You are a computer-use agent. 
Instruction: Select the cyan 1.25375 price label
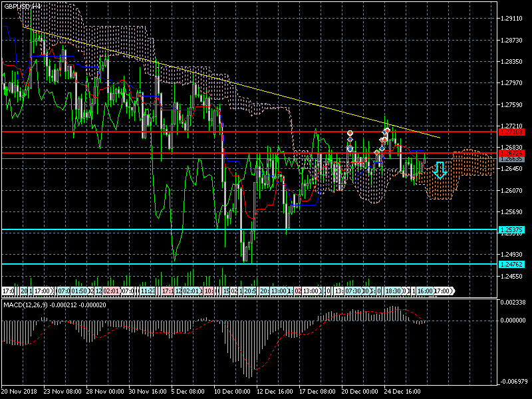pyautogui.click(x=512, y=230)
